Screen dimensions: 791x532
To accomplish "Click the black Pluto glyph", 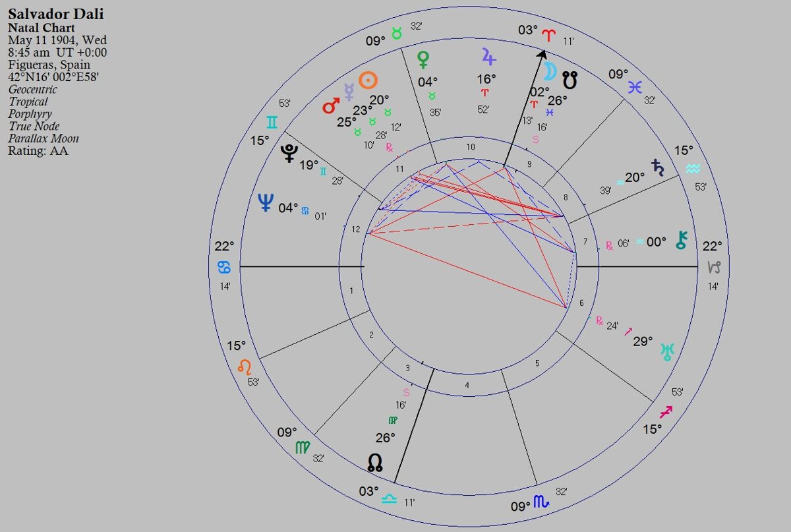I will tap(288, 153).
